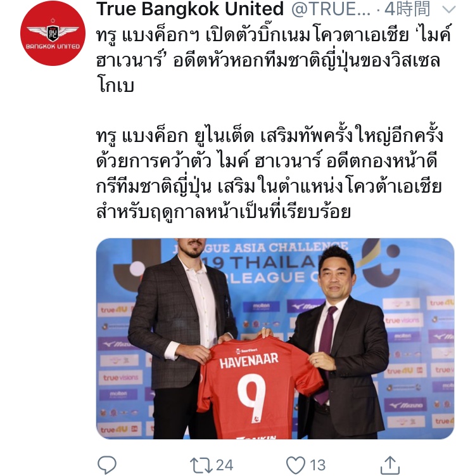View the retweet count of 24
The image size is (475, 476).
pyautogui.click(x=224, y=465)
